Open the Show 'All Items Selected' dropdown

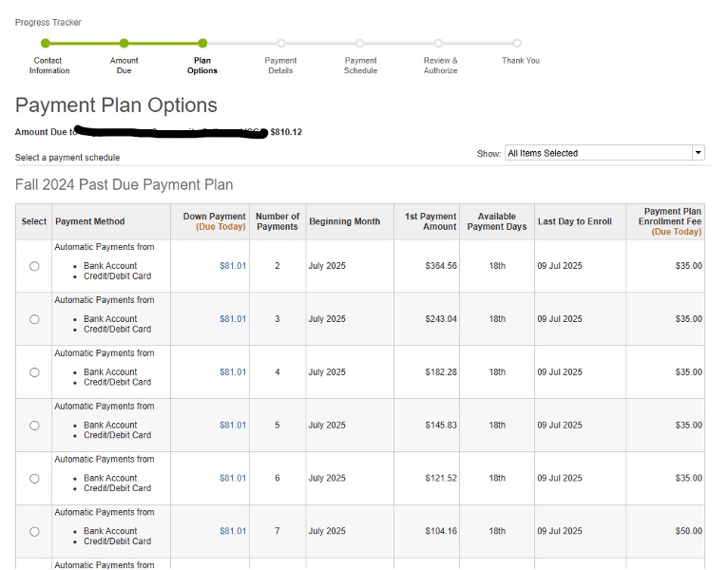(x=598, y=153)
